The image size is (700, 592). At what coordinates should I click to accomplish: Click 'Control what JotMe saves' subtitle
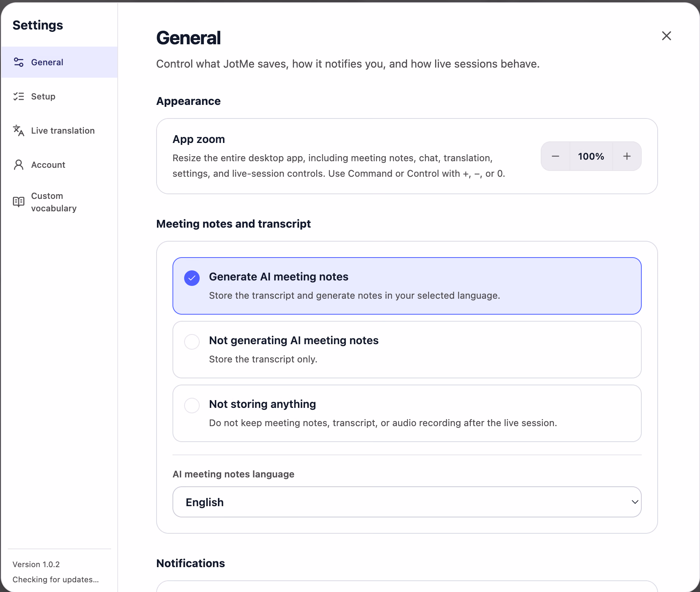click(x=348, y=64)
